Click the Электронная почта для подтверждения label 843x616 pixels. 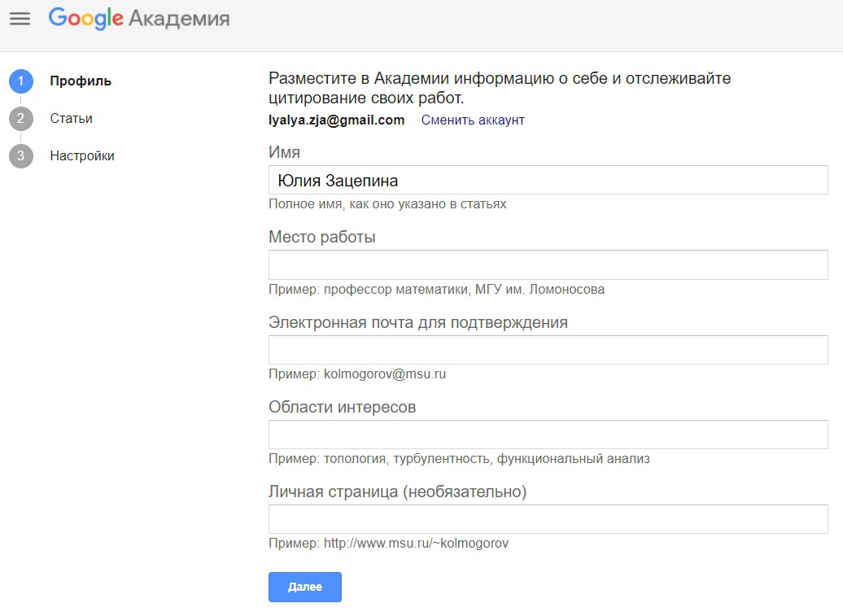(418, 322)
